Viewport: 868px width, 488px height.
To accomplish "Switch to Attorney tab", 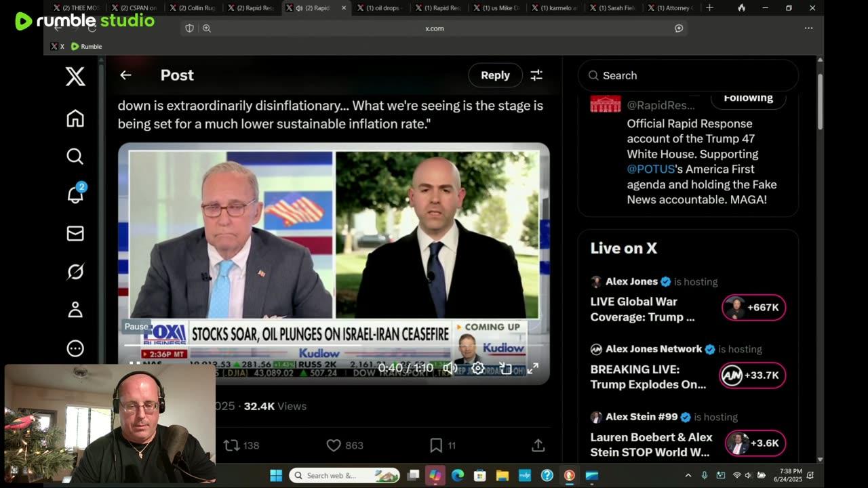I will pos(670,8).
